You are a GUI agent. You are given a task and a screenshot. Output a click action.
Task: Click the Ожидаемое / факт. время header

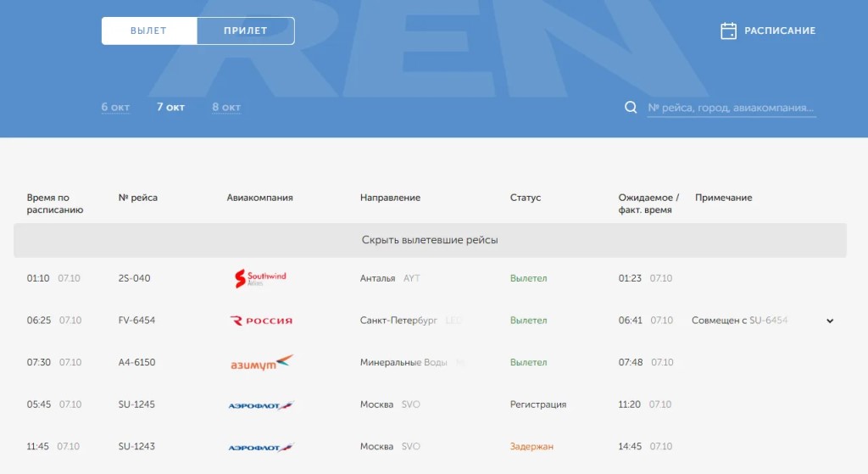tap(648, 204)
